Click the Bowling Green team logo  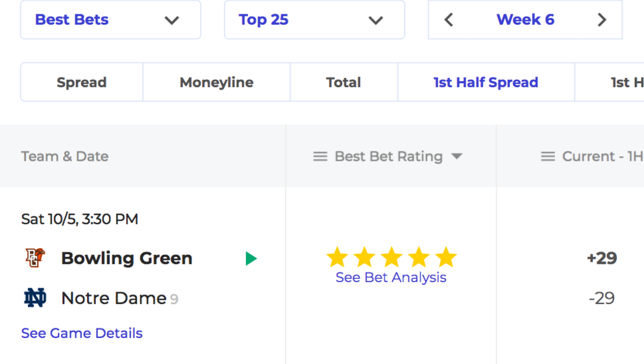click(x=35, y=258)
